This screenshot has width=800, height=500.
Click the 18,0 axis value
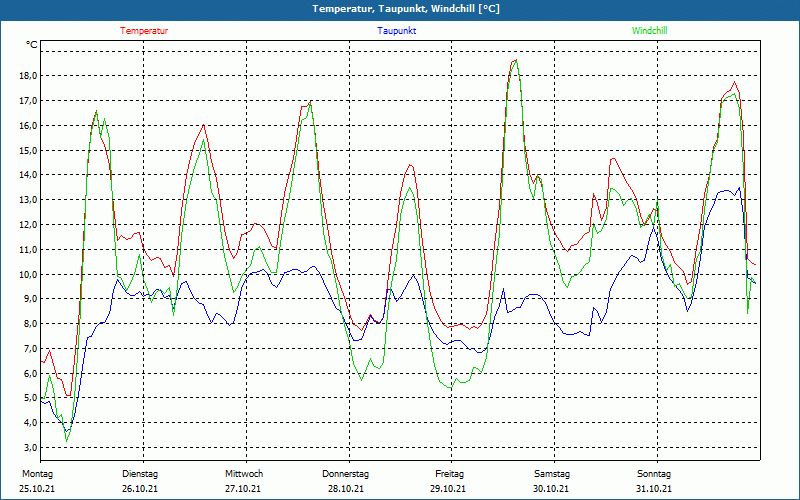click(x=29, y=76)
